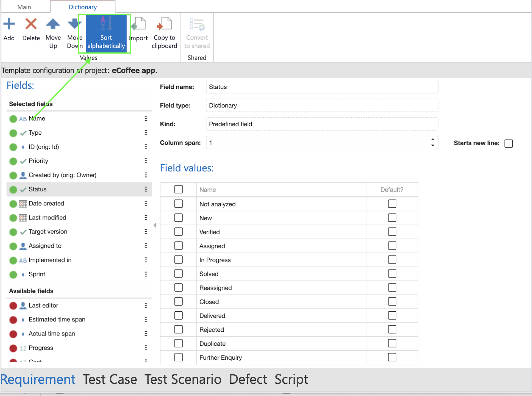
Task: Open the Defect template tab
Action: (248, 379)
